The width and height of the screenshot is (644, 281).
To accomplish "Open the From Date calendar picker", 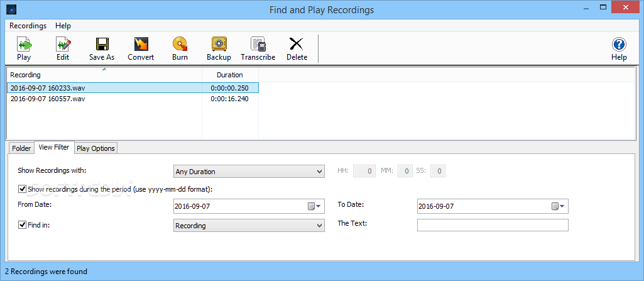I will click(314, 206).
